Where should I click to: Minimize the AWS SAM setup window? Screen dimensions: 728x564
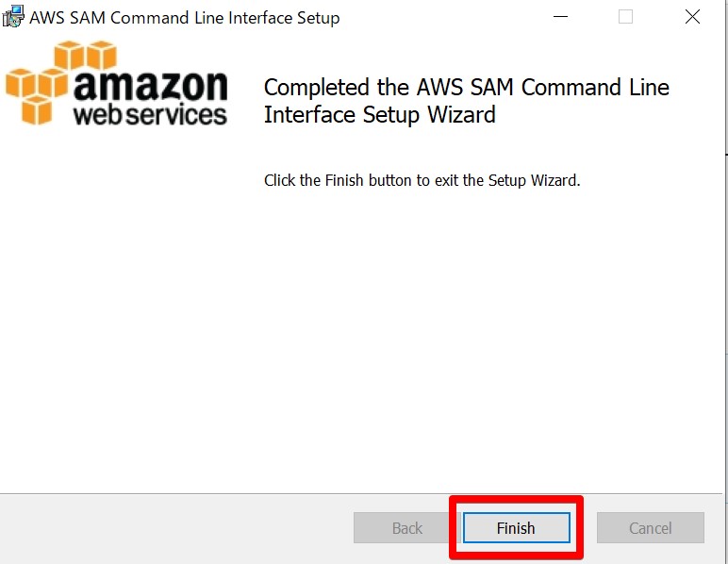tap(560, 17)
